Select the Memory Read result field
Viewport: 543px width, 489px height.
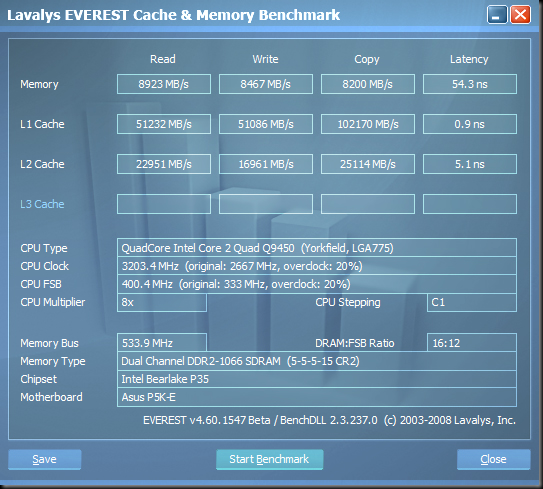tap(164, 84)
